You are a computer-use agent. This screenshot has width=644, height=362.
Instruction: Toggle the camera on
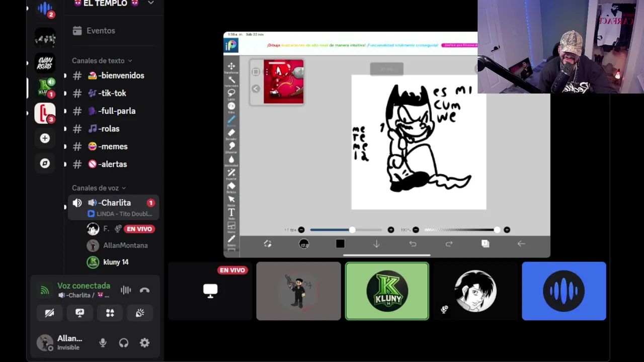[x=49, y=313]
